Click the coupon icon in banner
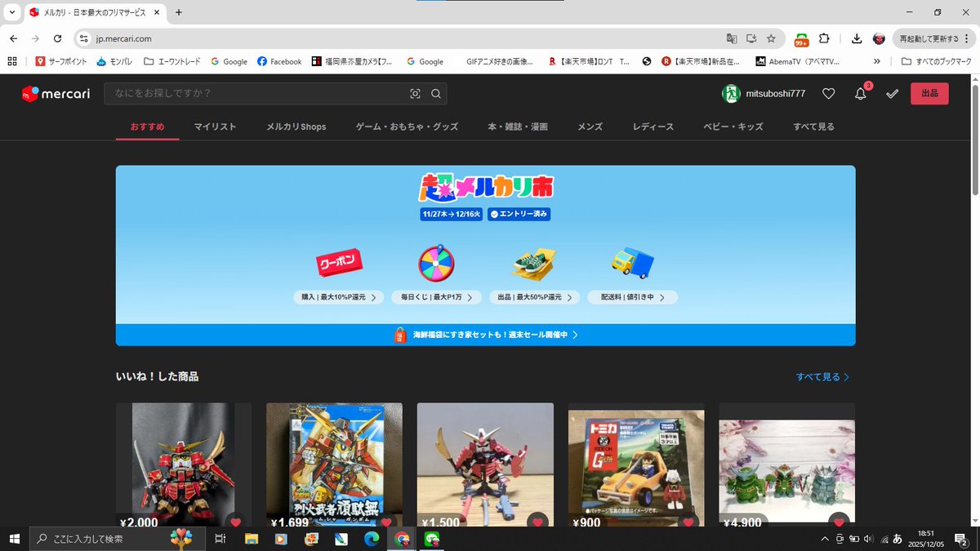Screen dimensions: 980x551 339,263
